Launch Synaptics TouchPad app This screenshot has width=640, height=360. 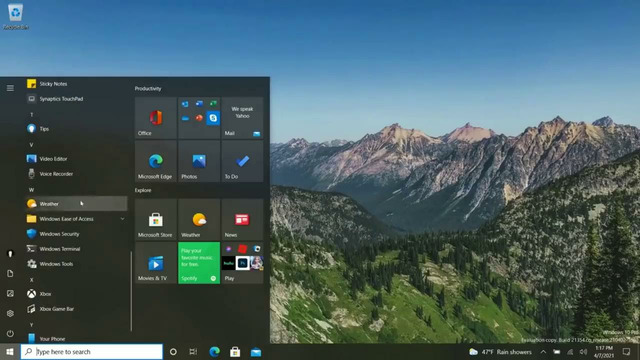[x=76, y=99]
